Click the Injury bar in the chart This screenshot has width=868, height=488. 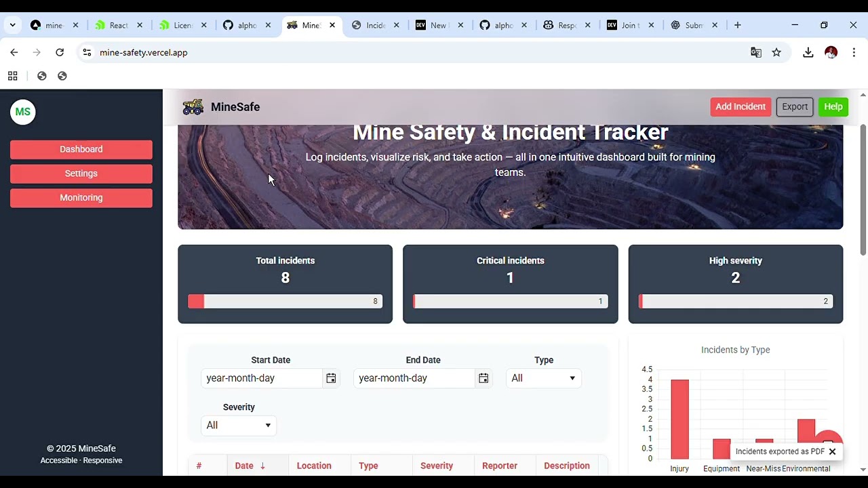click(x=679, y=419)
